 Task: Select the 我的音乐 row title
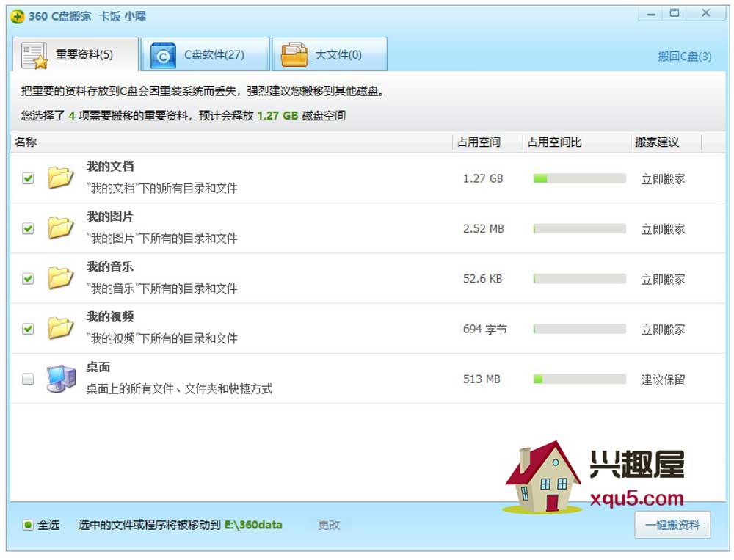(x=110, y=266)
